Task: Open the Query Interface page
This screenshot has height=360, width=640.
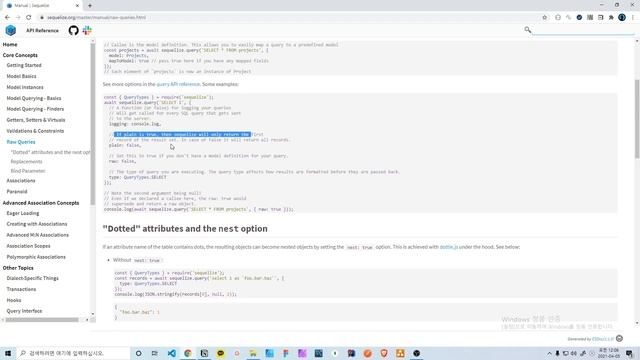Action: point(24,311)
